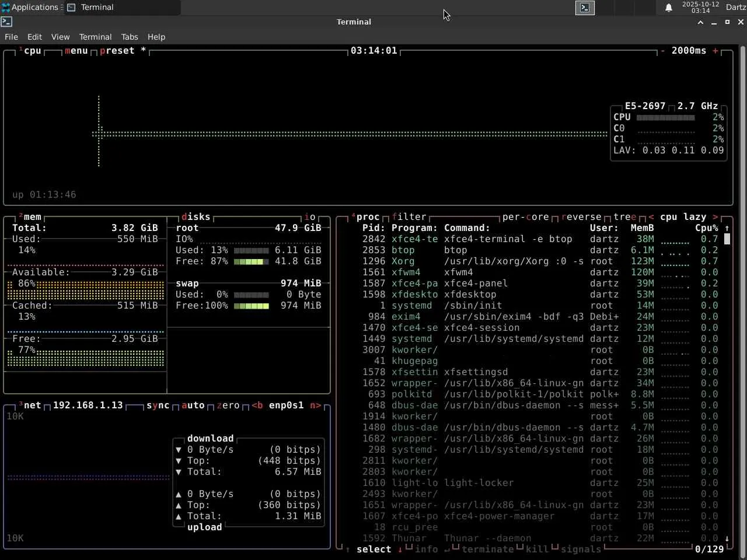Toggle the disks panel label
The width and height of the screenshot is (747, 560).
pyautogui.click(x=196, y=217)
